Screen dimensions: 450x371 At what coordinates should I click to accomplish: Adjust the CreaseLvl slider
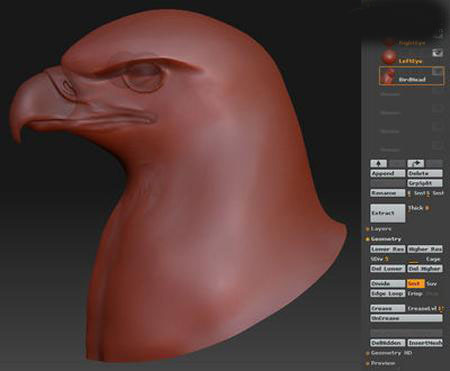425,309
